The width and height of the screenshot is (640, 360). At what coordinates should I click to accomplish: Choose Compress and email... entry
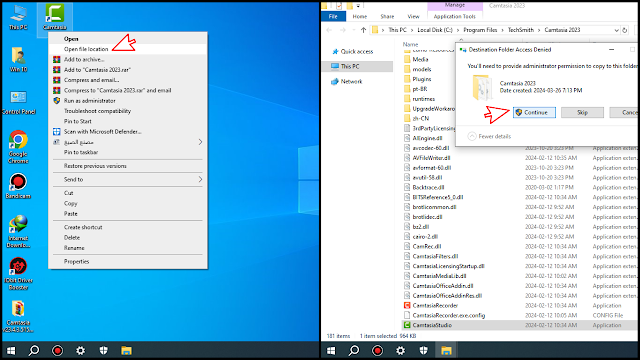[128, 80]
